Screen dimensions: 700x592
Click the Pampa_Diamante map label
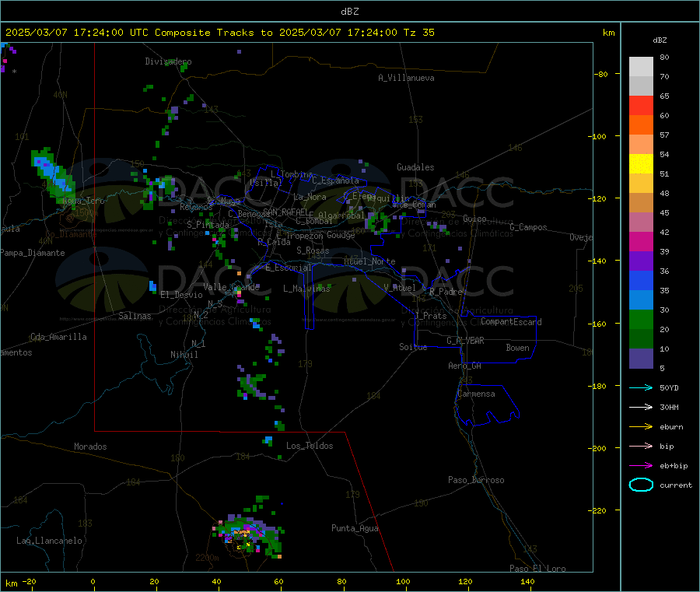pyautogui.click(x=32, y=253)
